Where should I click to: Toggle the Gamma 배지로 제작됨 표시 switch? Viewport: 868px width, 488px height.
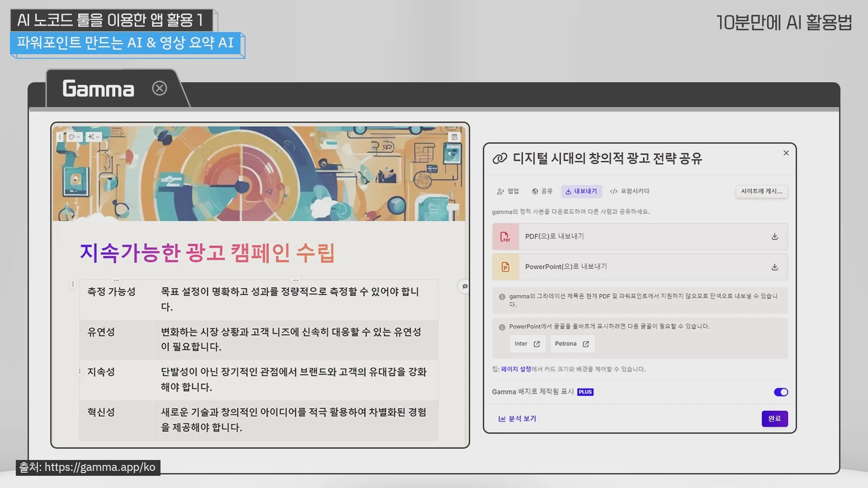click(781, 392)
